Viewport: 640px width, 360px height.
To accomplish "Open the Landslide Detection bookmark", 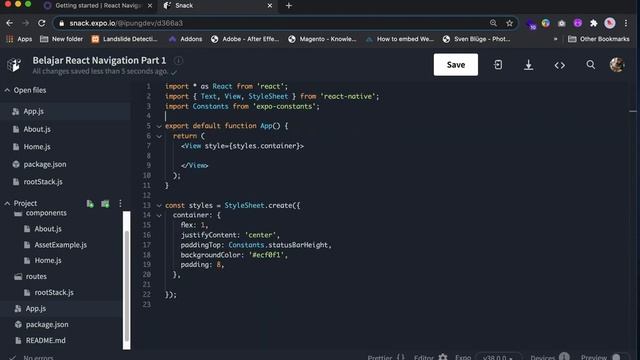I will tap(124, 39).
